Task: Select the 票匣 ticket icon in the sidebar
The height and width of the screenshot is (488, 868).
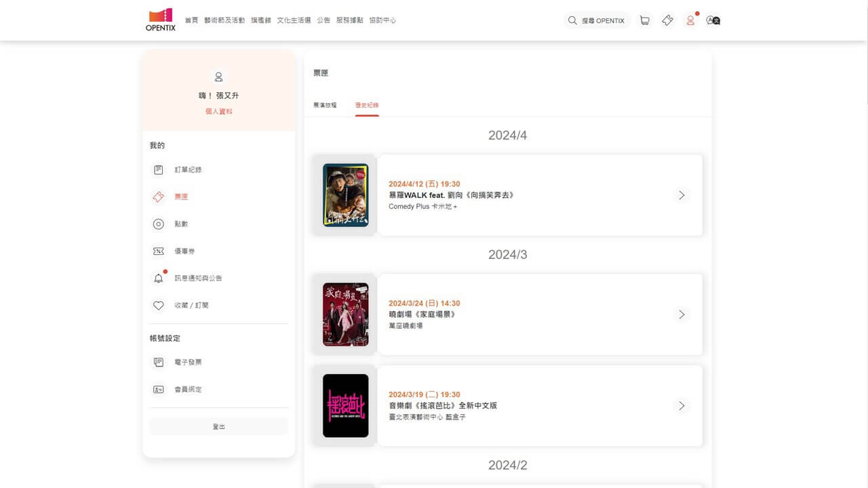Action: (x=158, y=197)
